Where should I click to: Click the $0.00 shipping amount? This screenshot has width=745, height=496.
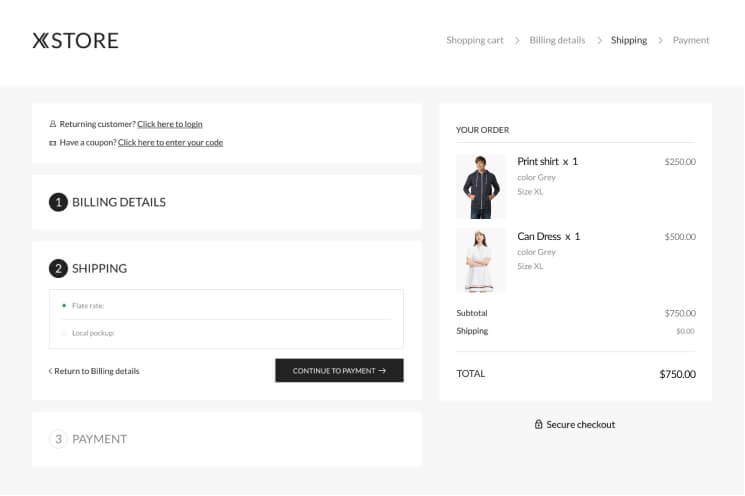[685, 331]
